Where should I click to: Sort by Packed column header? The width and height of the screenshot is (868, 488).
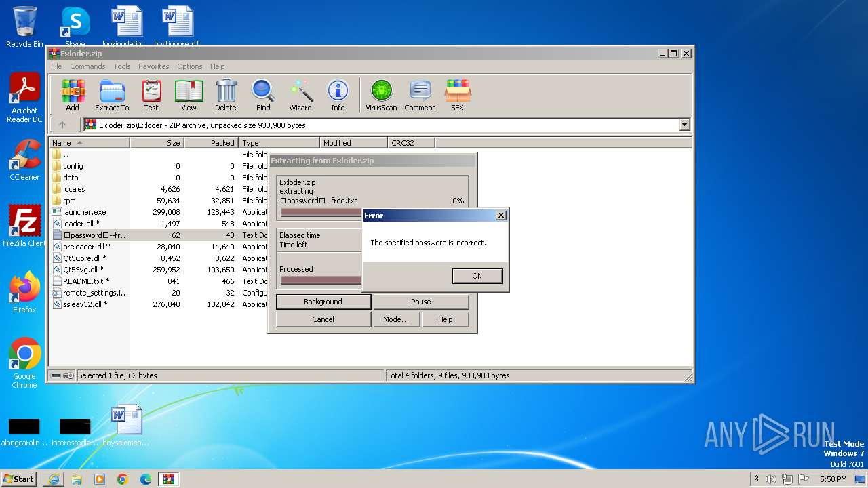tap(211, 143)
